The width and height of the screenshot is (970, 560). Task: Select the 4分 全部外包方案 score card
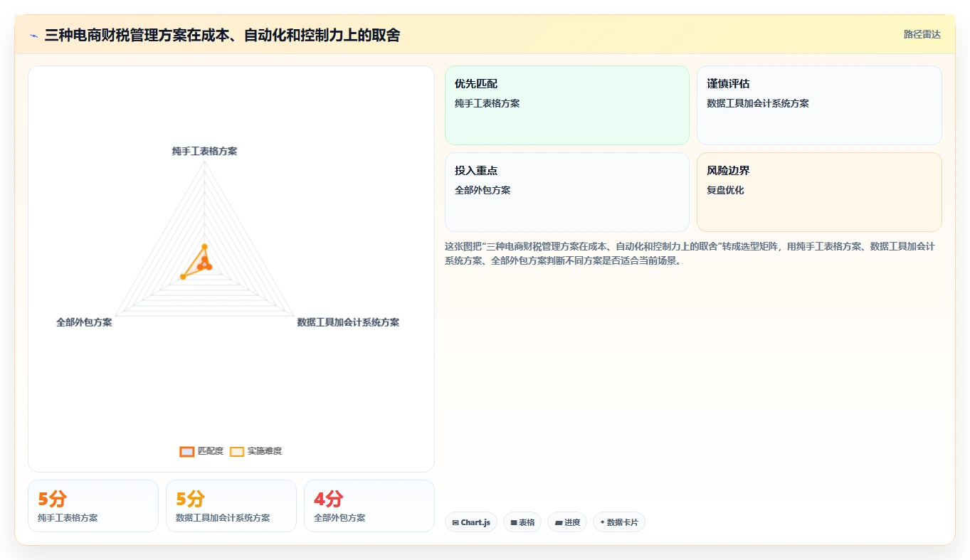click(369, 506)
